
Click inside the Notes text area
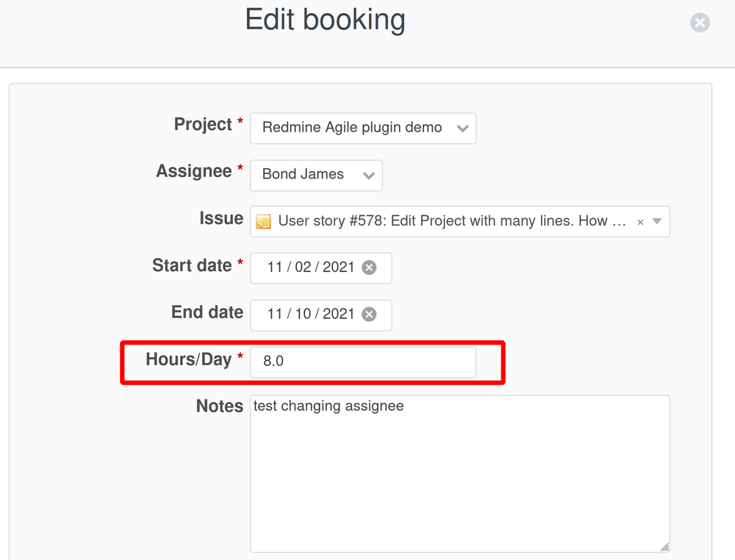[459, 474]
